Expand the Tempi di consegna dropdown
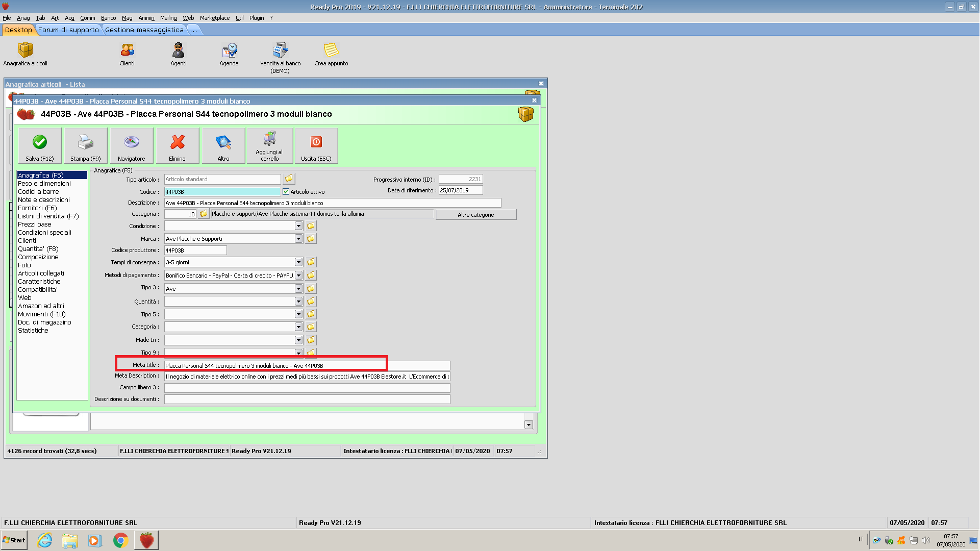Screen dimensions: 980x551 pyautogui.click(x=298, y=262)
